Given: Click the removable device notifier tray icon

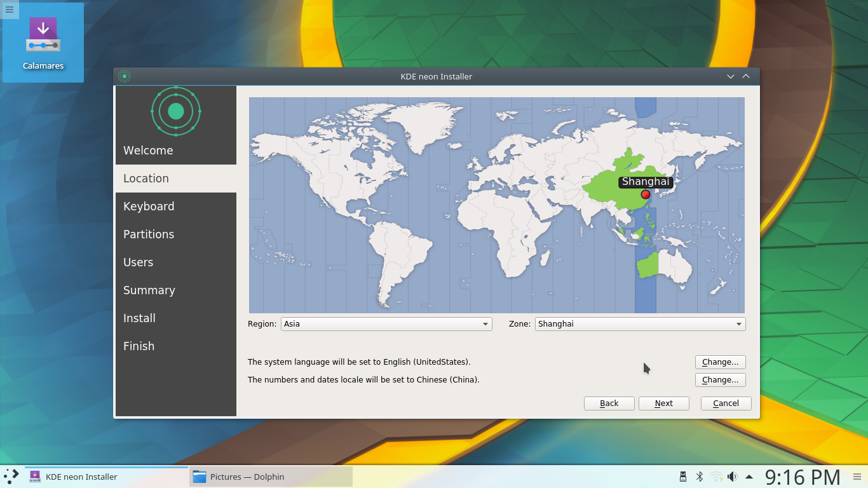Looking at the screenshot, I should pos(683,477).
